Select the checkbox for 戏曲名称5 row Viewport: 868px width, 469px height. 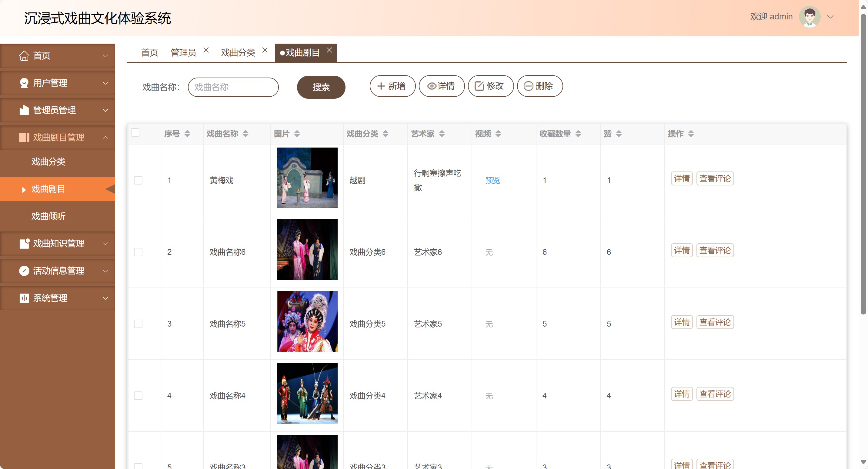click(x=138, y=324)
